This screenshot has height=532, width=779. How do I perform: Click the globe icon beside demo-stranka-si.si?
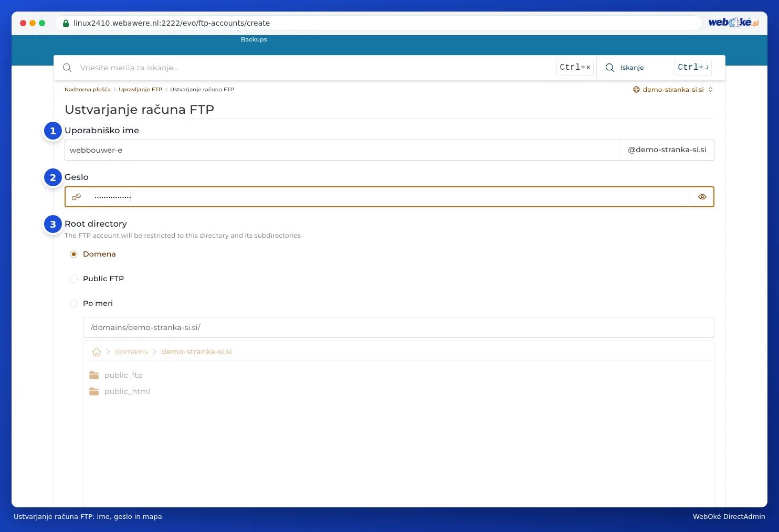pos(636,90)
